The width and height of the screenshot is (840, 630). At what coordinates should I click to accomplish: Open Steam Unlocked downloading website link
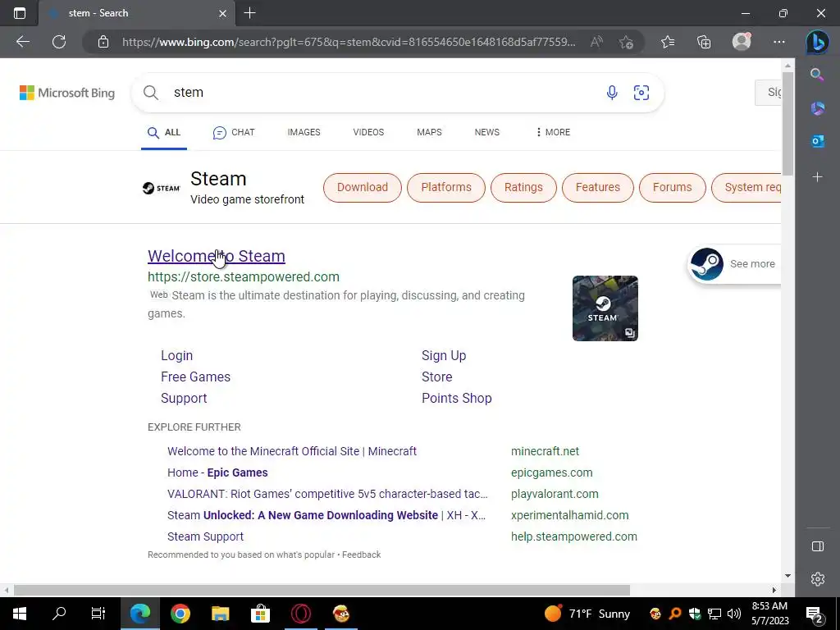pos(326,515)
